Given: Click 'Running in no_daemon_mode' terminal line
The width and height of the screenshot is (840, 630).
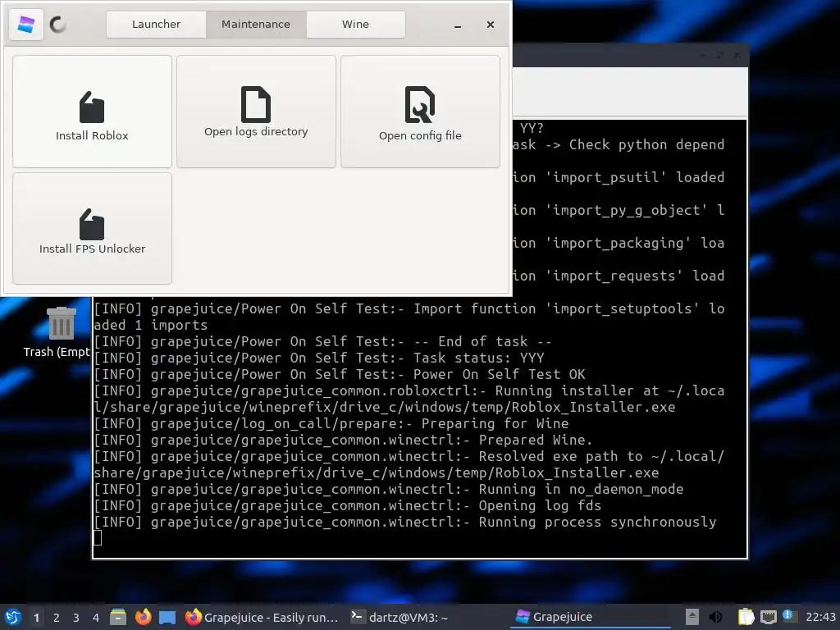Looking at the screenshot, I should click(389, 489).
